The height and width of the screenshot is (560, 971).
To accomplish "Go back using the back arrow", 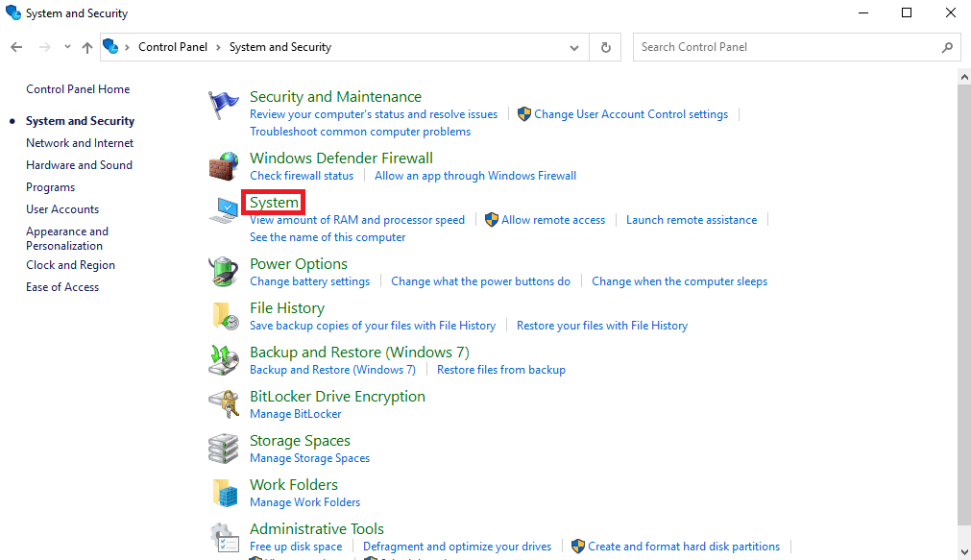I will point(16,47).
